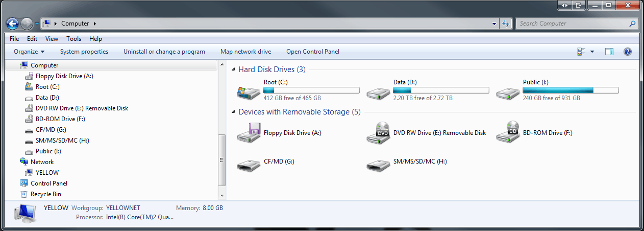
Task: Click the Public (I:) capacity usage bar
Action: 571,90
